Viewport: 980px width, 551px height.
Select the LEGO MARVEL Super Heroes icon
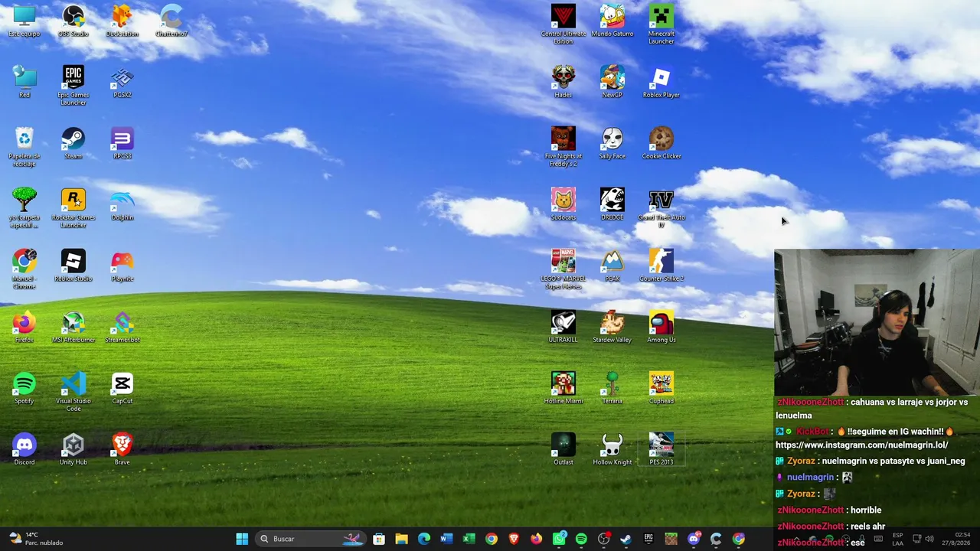pyautogui.click(x=563, y=269)
